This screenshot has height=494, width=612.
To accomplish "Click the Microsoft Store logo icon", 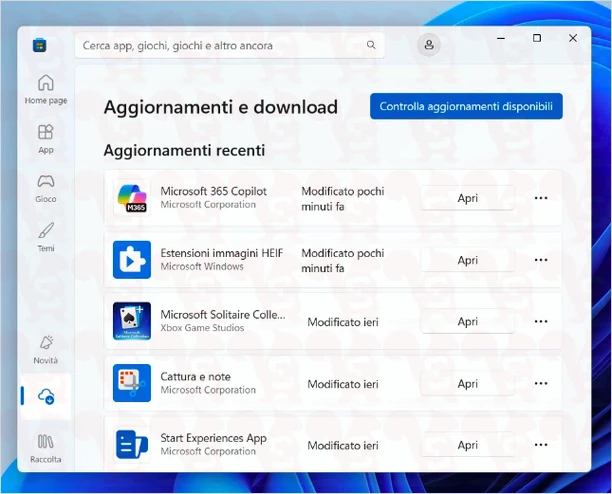I will point(39,45).
